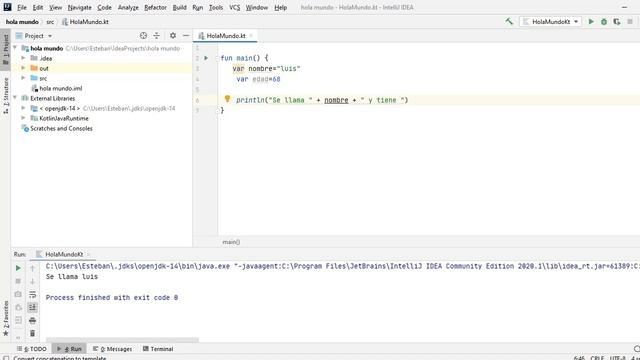Open the Tools menu
This screenshot has width=640, height=360.
point(216,7)
